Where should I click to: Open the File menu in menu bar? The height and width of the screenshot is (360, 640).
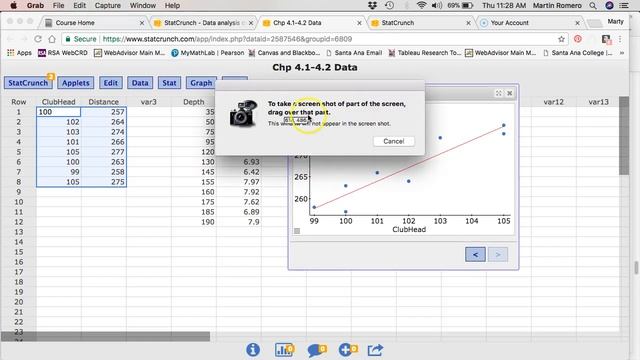click(x=59, y=6)
